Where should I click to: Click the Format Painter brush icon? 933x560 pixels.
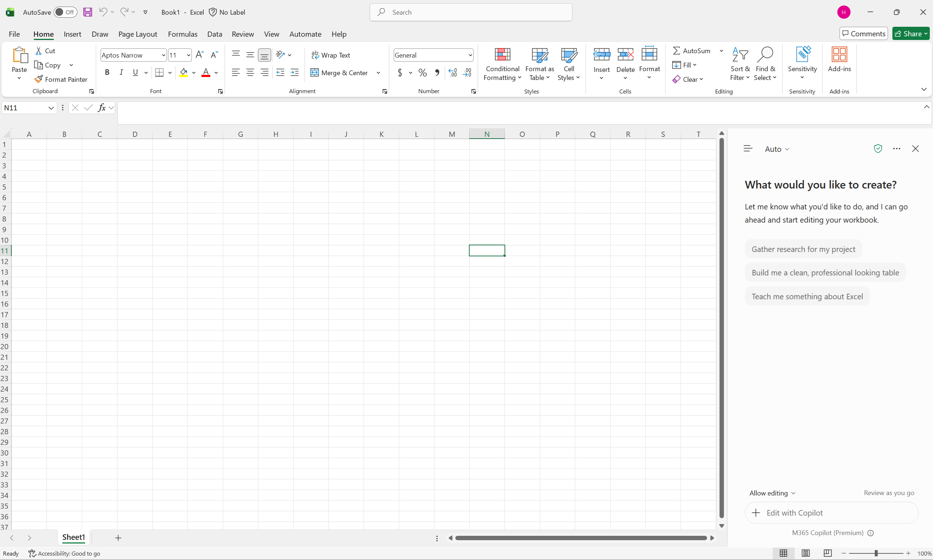click(x=38, y=79)
